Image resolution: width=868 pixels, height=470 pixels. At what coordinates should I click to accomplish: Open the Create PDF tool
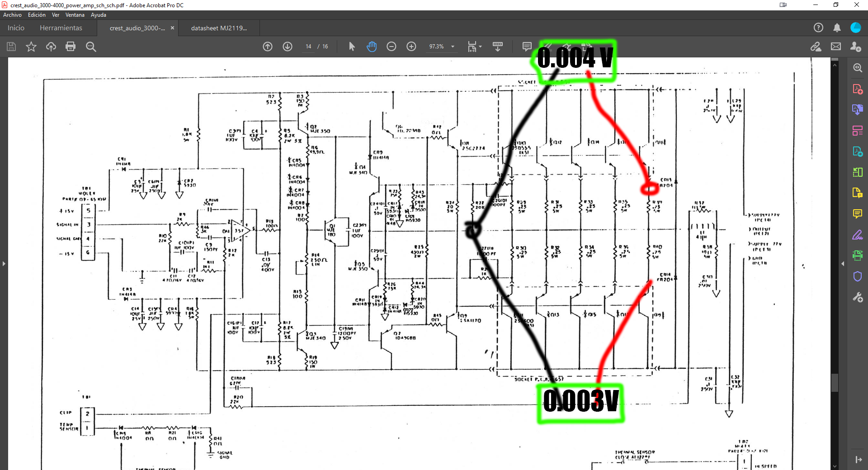[x=858, y=89]
